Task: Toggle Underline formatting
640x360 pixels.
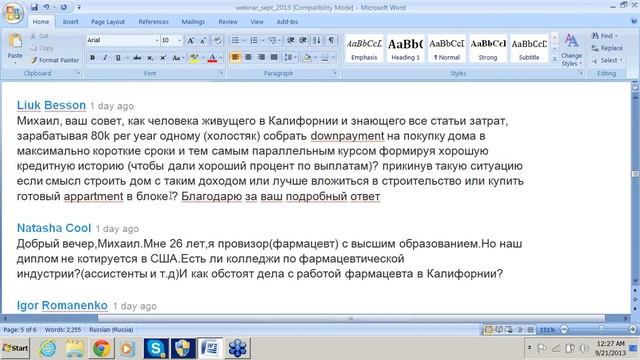Action: pos(118,58)
